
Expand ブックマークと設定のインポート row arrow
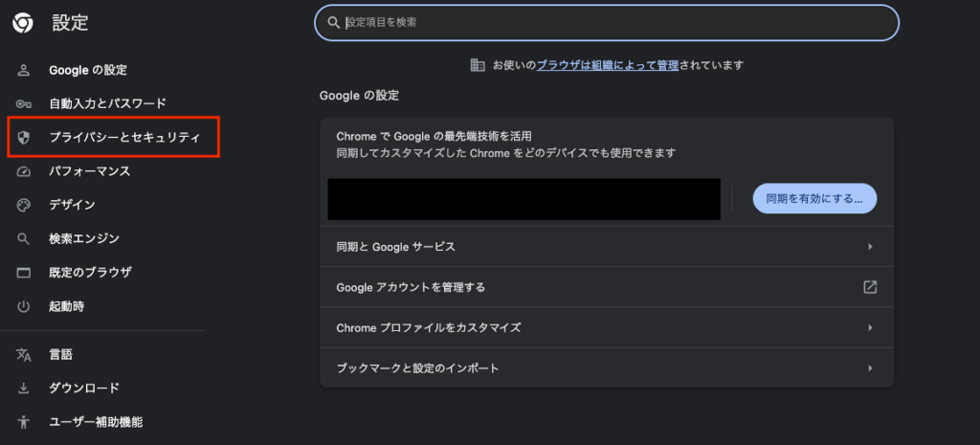coord(870,367)
